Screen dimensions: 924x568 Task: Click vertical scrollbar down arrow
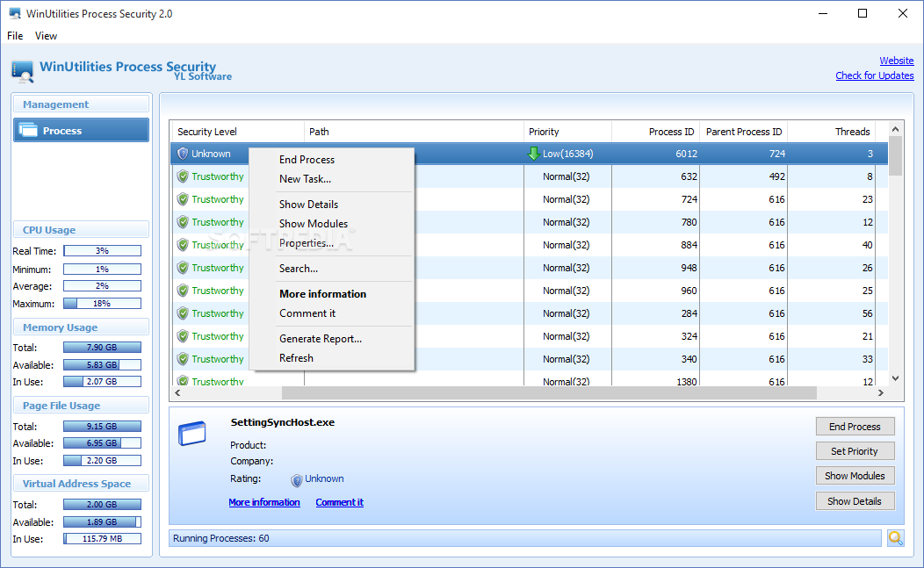coord(895,378)
